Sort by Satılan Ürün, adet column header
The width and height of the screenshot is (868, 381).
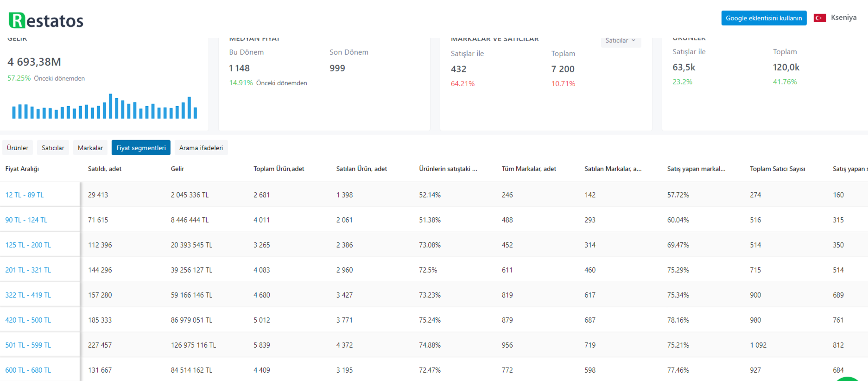tap(361, 169)
